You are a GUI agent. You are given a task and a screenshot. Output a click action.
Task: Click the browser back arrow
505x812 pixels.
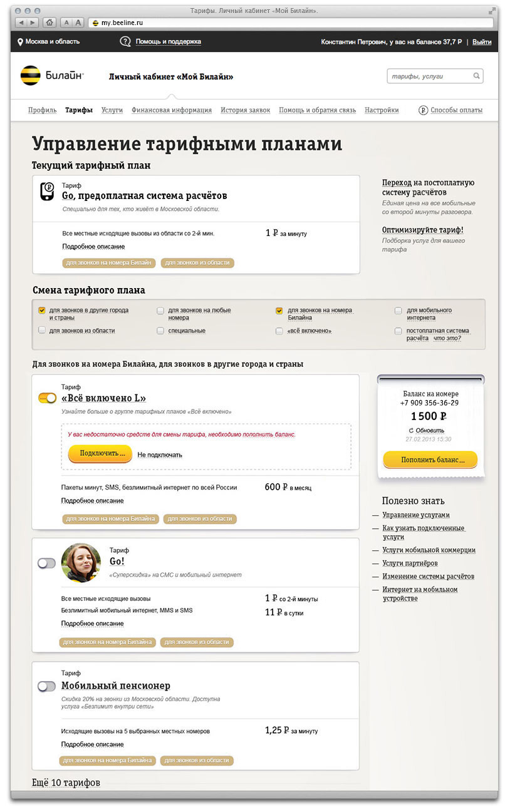click(x=21, y=23)
